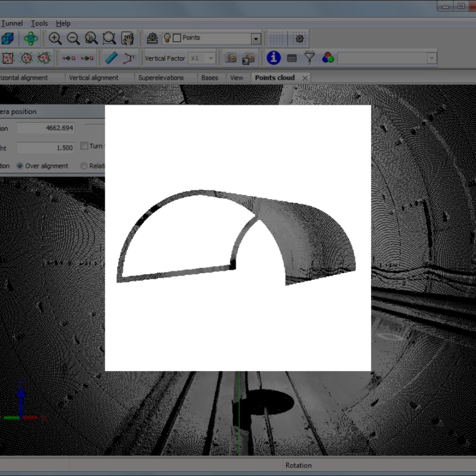Click the Points layer color box
Screen dimensions: 476x476
(177, 38)
